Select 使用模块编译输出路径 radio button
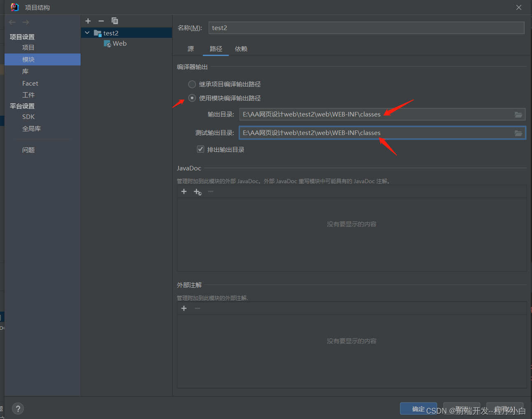 tap(192, 98)
